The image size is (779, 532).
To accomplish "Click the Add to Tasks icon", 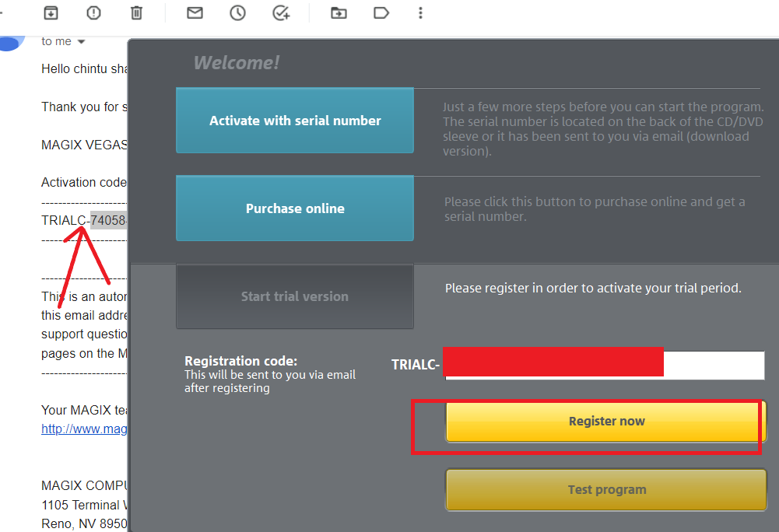I will pyautogui.click(x=281, y=13).
